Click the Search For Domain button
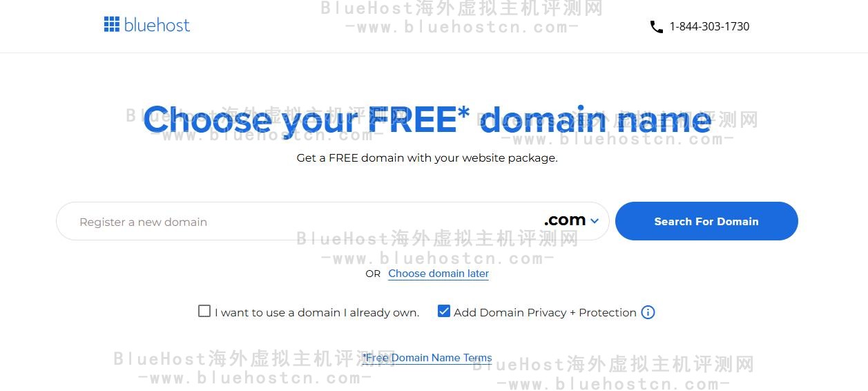Viewport: 868px width, 391px height. tap(706, 221)
